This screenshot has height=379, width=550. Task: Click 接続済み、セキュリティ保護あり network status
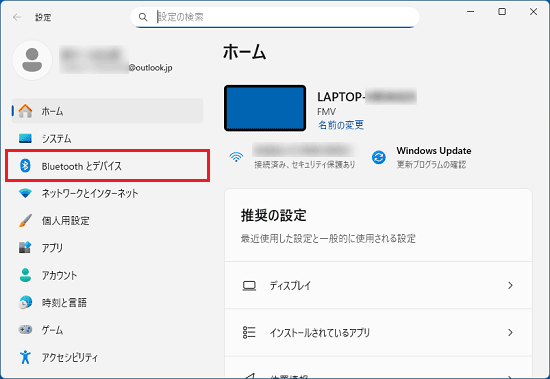click(x=305, y=164)
